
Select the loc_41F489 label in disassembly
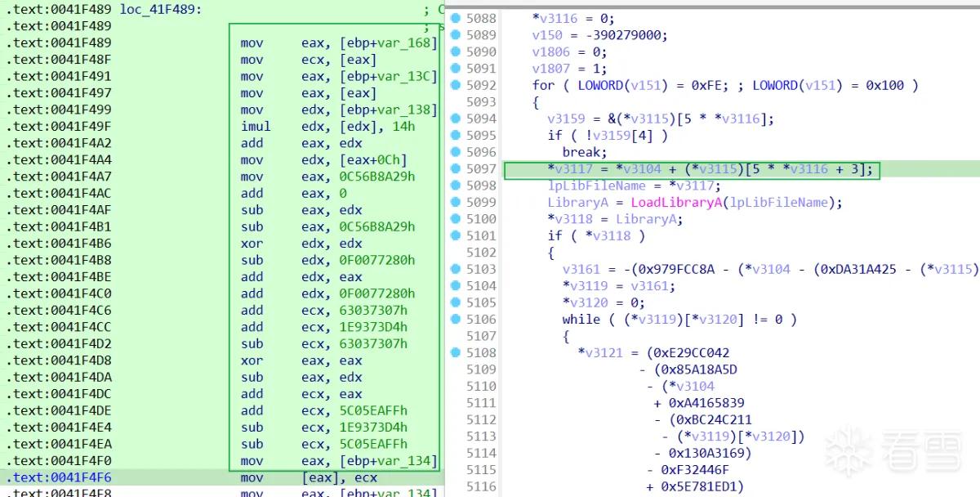[160, 10]
